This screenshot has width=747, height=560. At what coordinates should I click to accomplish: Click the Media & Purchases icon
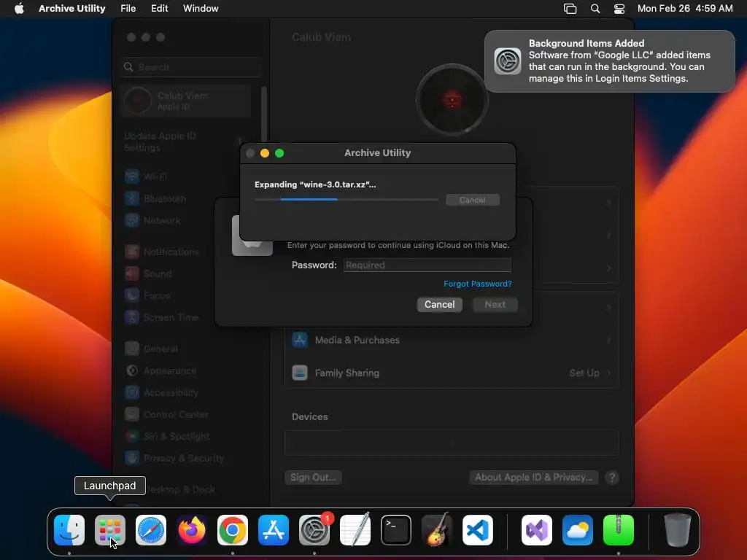tap(300, 340)
